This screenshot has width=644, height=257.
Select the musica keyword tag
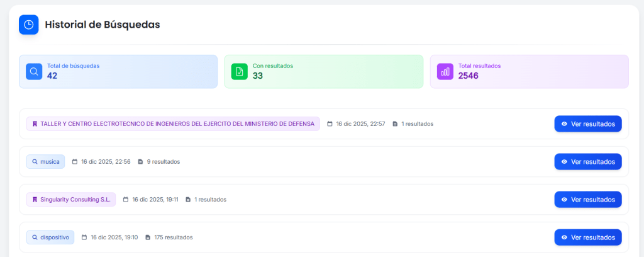point(45,162)
